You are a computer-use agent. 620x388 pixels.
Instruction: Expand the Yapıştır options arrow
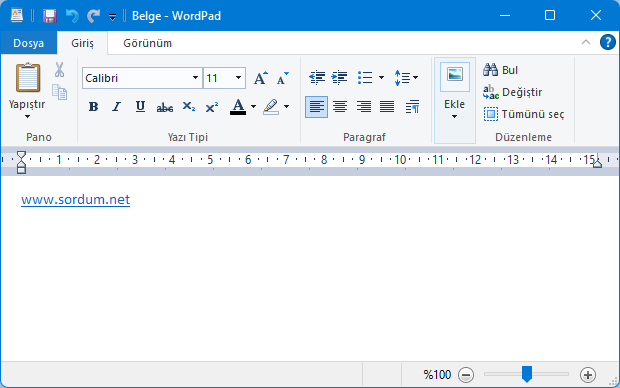27,116
